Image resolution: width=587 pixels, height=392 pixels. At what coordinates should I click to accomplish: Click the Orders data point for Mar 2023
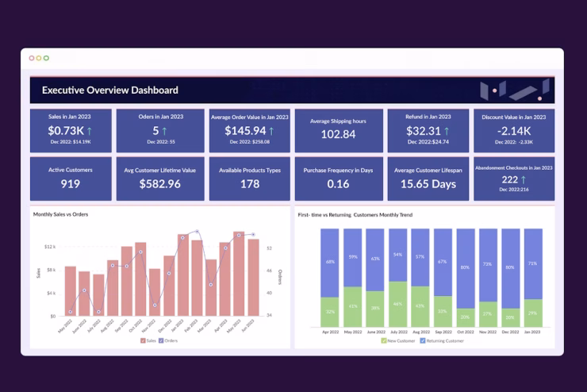point(211,285)
